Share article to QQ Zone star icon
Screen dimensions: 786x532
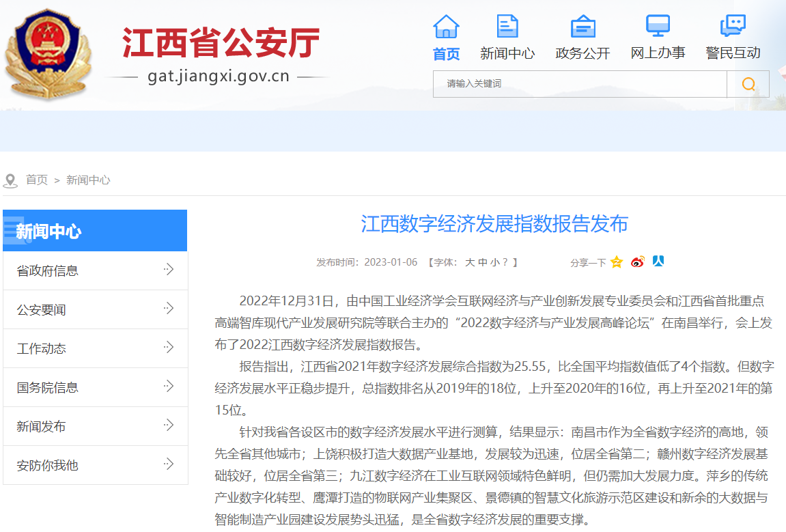(617, 262)
